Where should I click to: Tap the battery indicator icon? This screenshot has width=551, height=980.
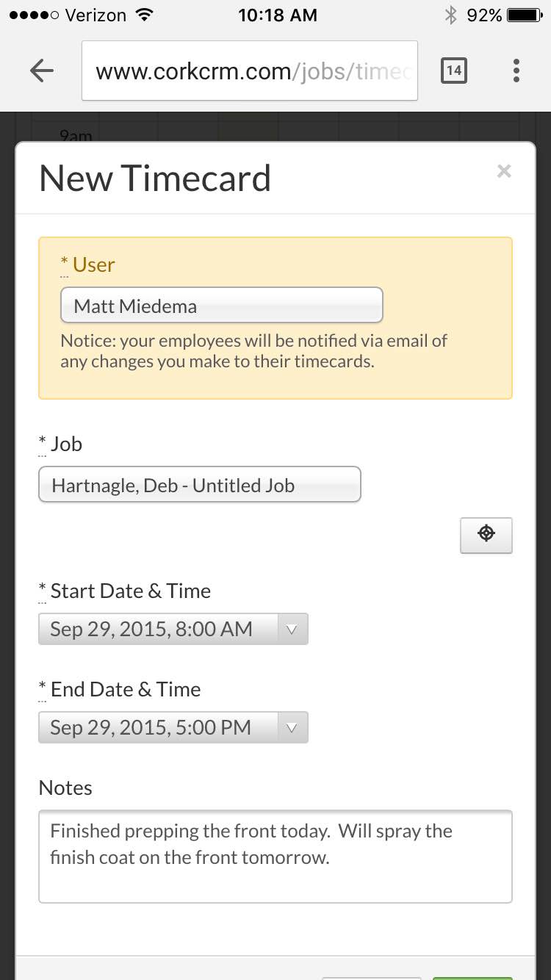526,15
